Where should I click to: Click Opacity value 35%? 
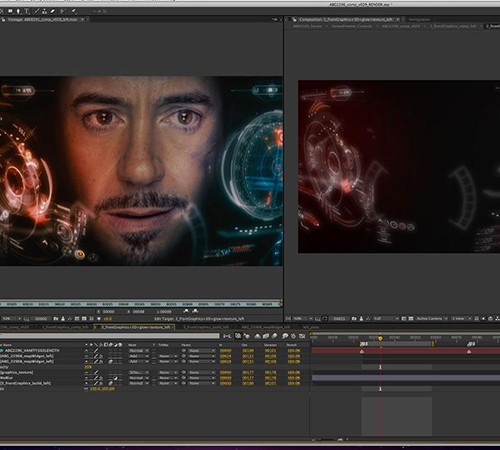tap(88, 367)
